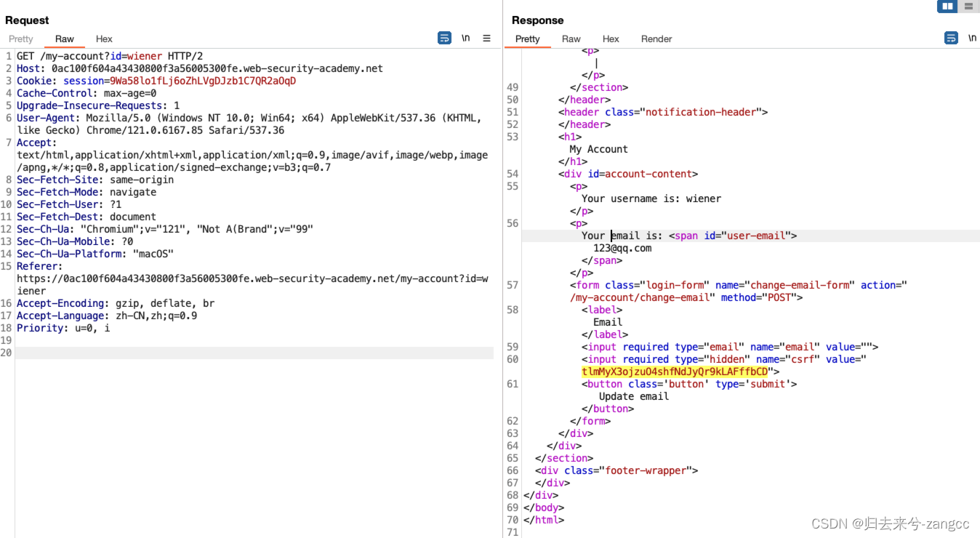Select side-by-side split layout icon
Image resolution: width=980 pixels, height=538 pixels.
coord(947,7)
